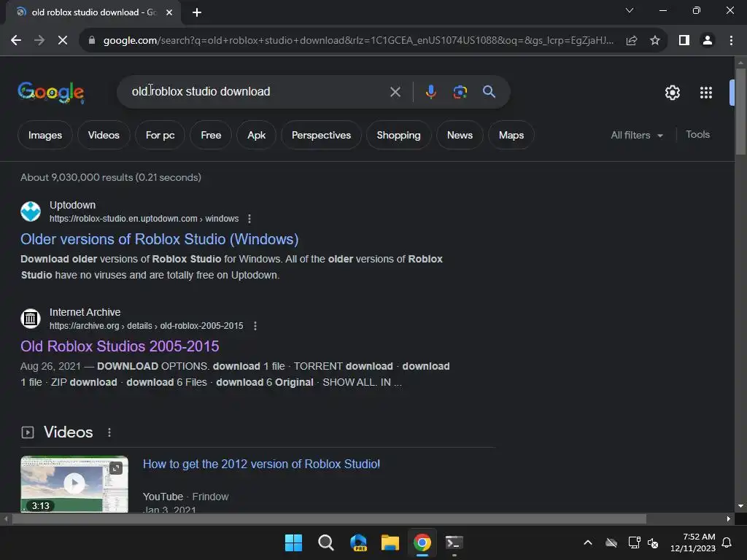Open Google quick settings gear

pos(672,93)
